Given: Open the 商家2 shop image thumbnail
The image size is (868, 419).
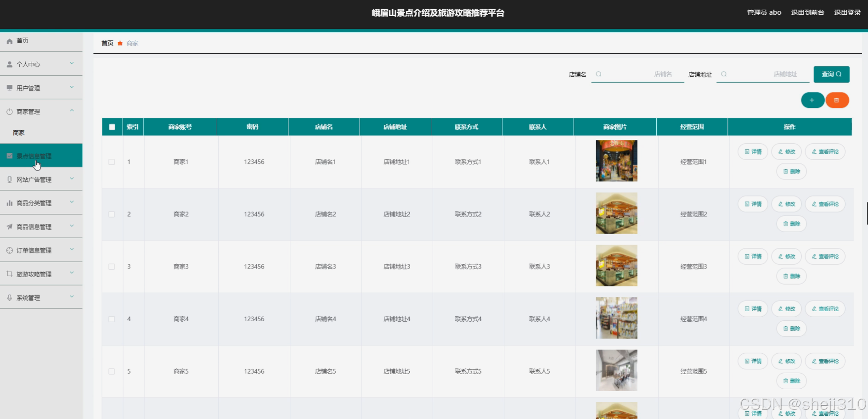Looking at the screenshot, I should click(x=616, y=213).
